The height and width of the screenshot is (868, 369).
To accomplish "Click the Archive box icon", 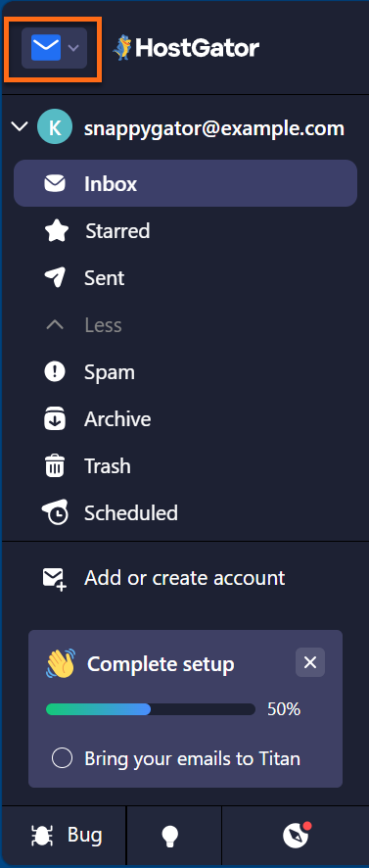I will tap(55, 419).
